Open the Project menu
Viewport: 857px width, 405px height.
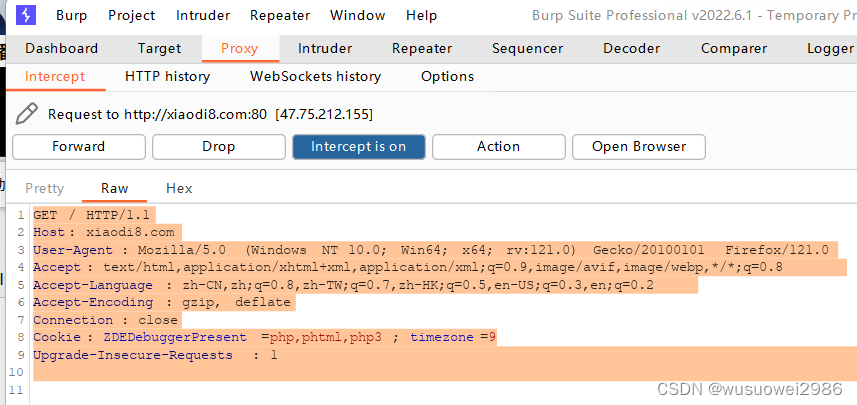click(132, 15)
